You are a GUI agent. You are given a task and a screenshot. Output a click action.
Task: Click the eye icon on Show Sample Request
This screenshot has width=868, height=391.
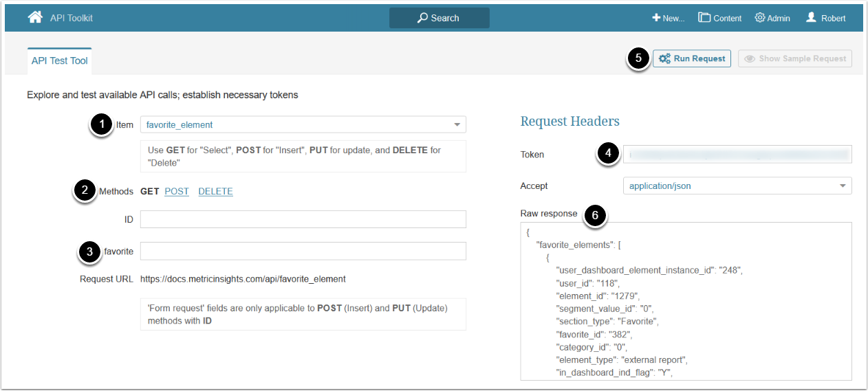[x=750, y=59]
